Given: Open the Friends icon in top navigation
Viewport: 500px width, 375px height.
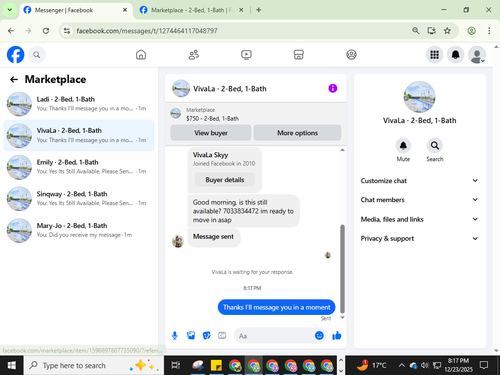Looking at the screenshot, I should tap(194, 55).
